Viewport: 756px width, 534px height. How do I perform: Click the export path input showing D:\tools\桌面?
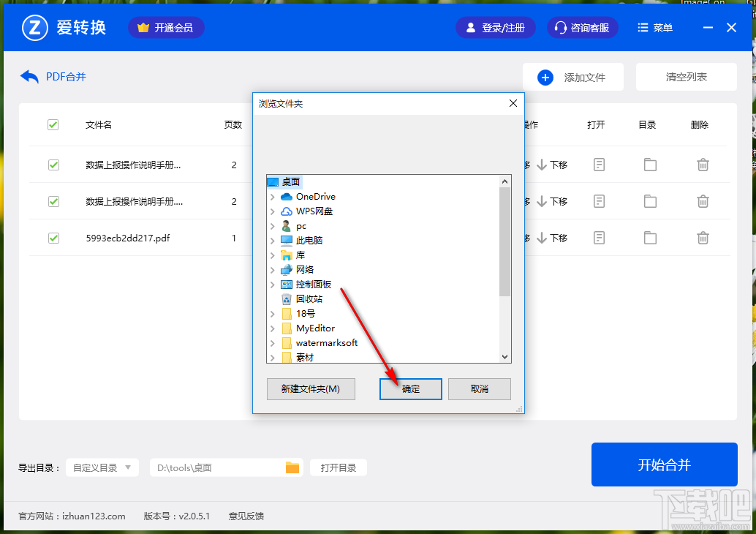tap(219, 467)
